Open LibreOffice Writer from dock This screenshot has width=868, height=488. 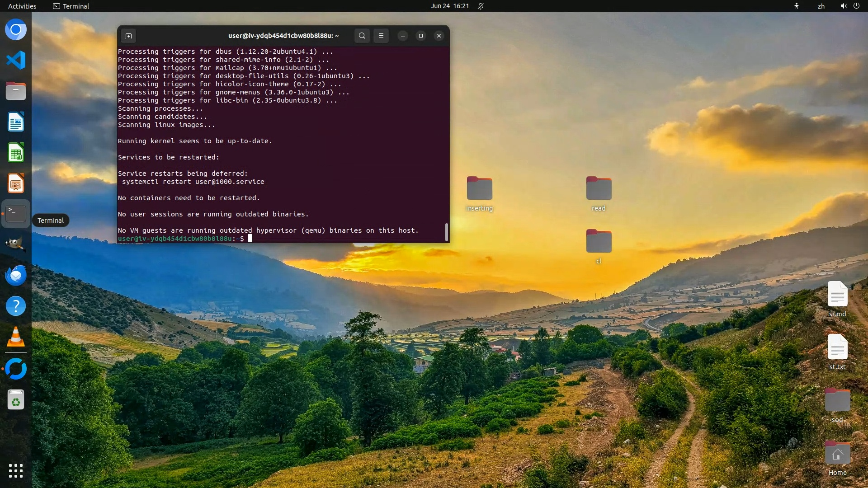point(16,122)
